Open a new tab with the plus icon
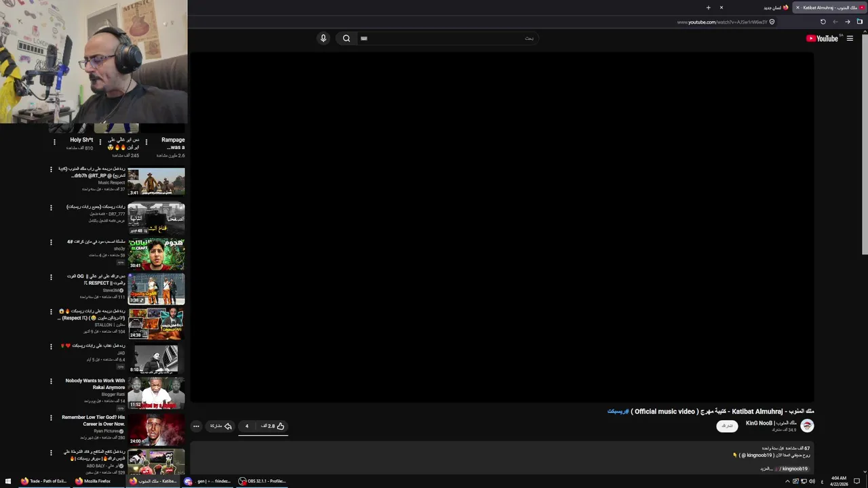868x488 pixels. 708,7
